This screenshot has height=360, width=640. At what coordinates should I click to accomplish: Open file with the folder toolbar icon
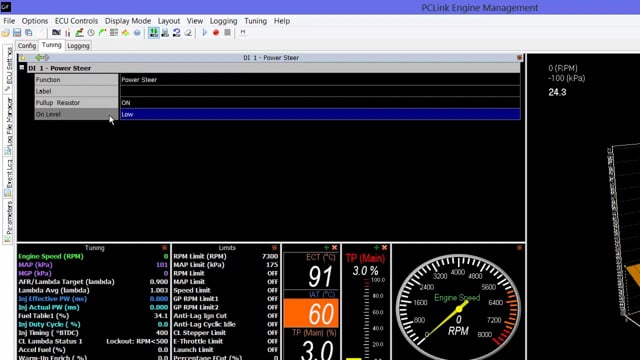click(5, 33)
